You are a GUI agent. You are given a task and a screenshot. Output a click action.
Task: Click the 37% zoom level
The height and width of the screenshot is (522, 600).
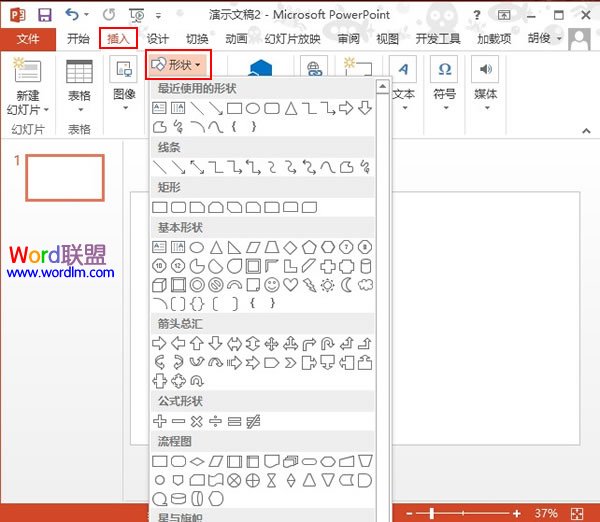(x=546, y=514)
